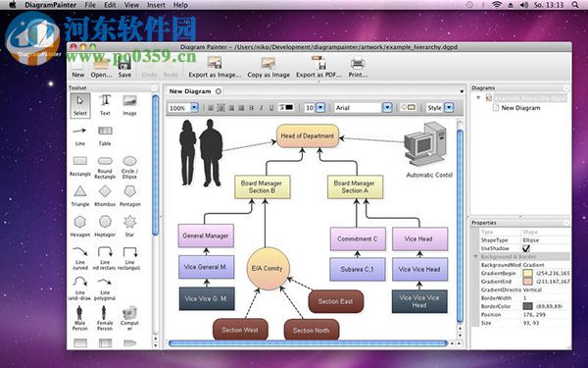Open the Edit menu
The width and height of the screenshot is (588, 368).
110,5
